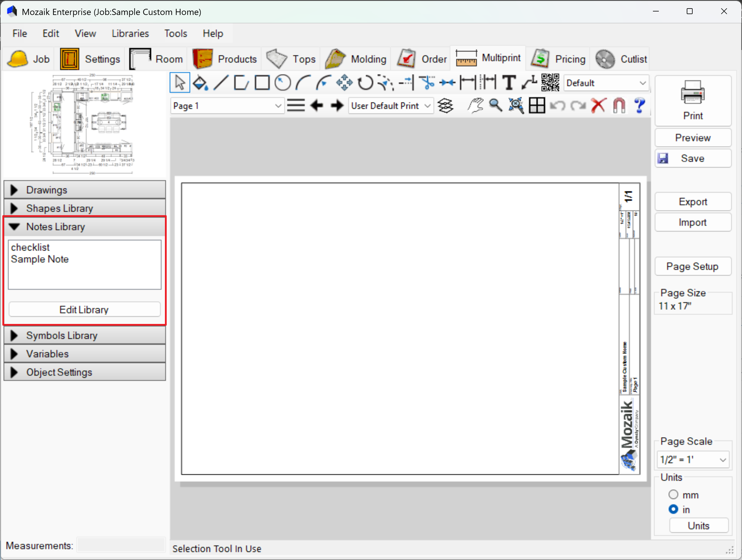Insert a QR code object
Image resolution: width=742 pixels, height=560 pixels.
pyautogui.click(x=550, y=83)
